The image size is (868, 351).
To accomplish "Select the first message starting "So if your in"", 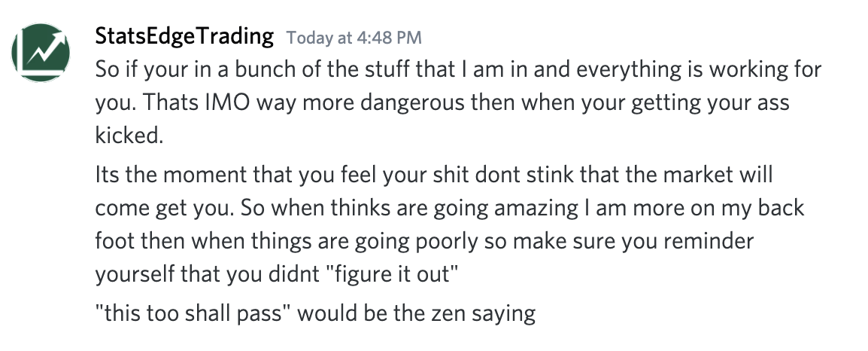I will pyautogui.click(x=458, y=102).
